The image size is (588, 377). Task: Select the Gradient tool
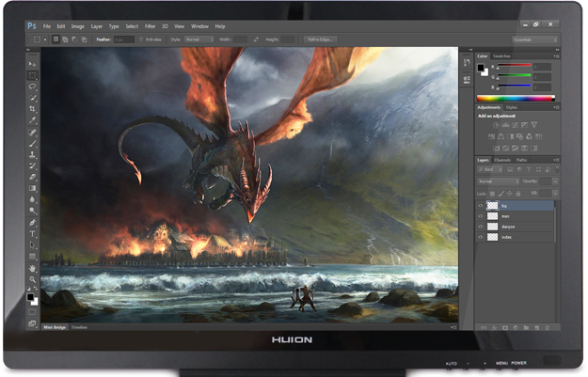[32, 188]
